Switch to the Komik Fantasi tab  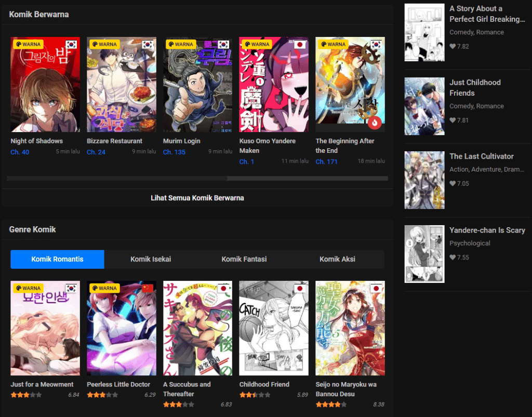point(244,259)
